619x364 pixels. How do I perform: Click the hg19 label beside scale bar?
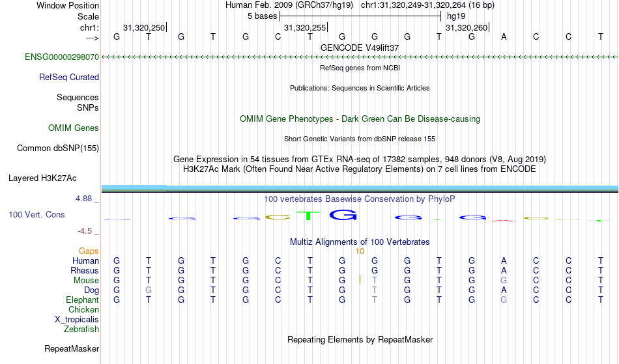click(x=456, y=16)
